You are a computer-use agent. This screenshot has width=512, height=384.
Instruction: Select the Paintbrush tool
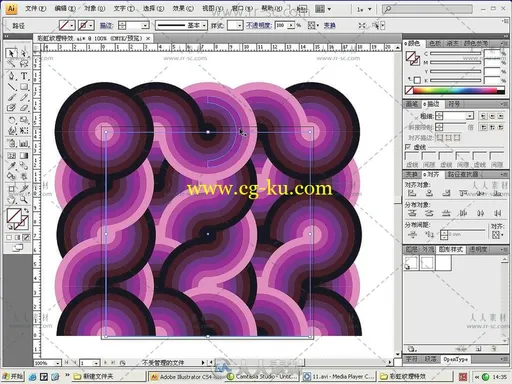11,97
